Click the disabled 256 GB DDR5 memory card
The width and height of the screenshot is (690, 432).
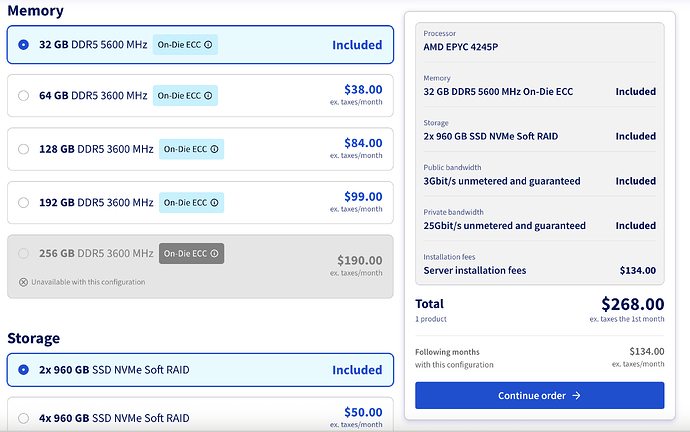[x=200, y=267]
